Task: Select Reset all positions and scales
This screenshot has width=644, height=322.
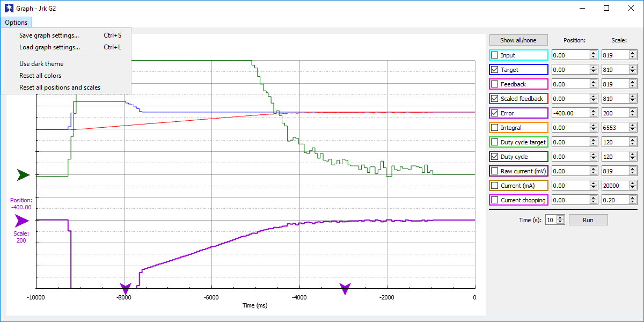Action: pyautogui.click(x=60, y=87)
